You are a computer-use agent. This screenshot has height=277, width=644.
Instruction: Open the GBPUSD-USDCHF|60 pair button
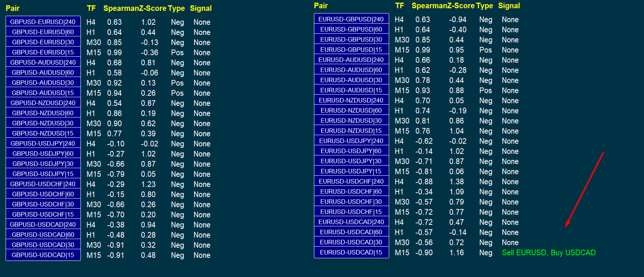click(43, 194)
